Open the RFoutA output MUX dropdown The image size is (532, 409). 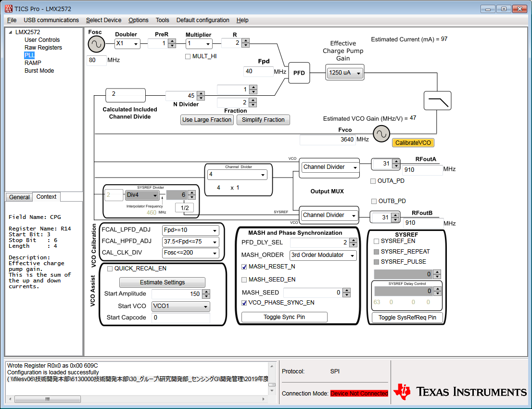coord(330,167)
